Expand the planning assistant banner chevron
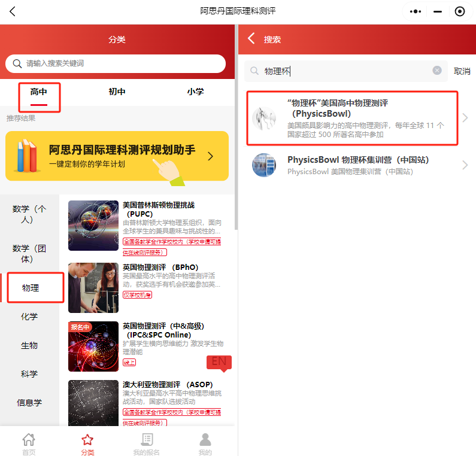Viewport: 476px width, 456px height. pyautogui.click(x=210, y=156)
